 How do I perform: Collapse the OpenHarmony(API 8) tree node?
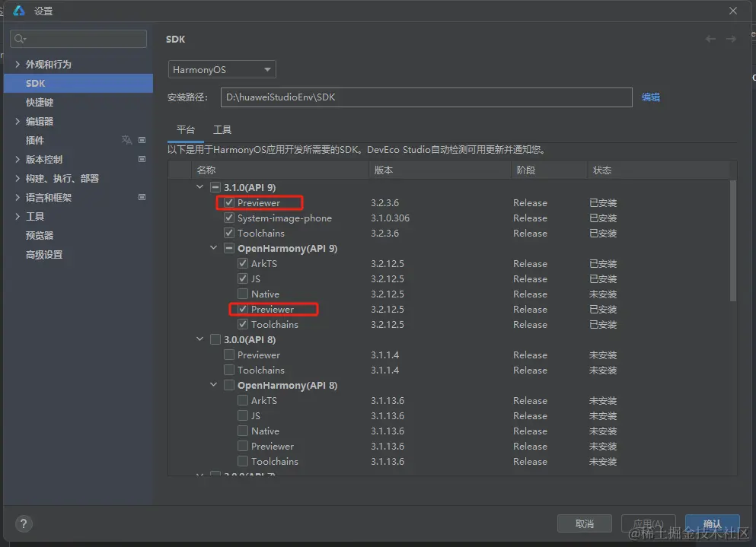214,385
